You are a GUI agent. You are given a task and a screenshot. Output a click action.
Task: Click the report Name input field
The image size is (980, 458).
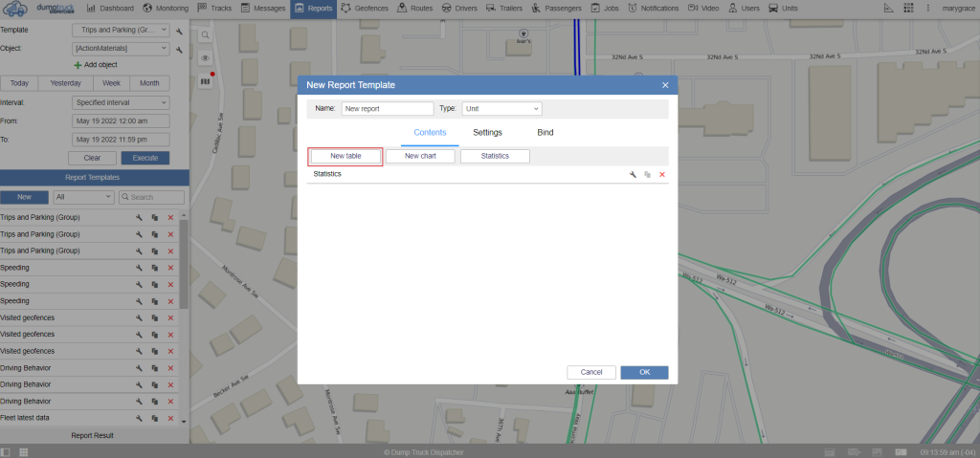point(388,109)
